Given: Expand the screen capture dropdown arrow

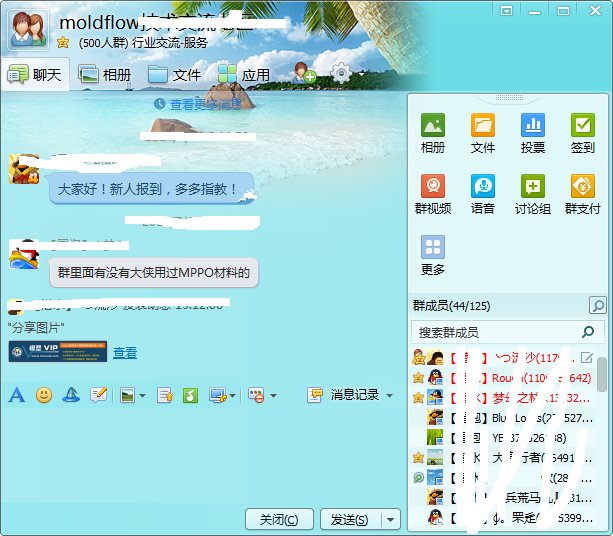Looking at the screenshot, I should coord(233,396).
